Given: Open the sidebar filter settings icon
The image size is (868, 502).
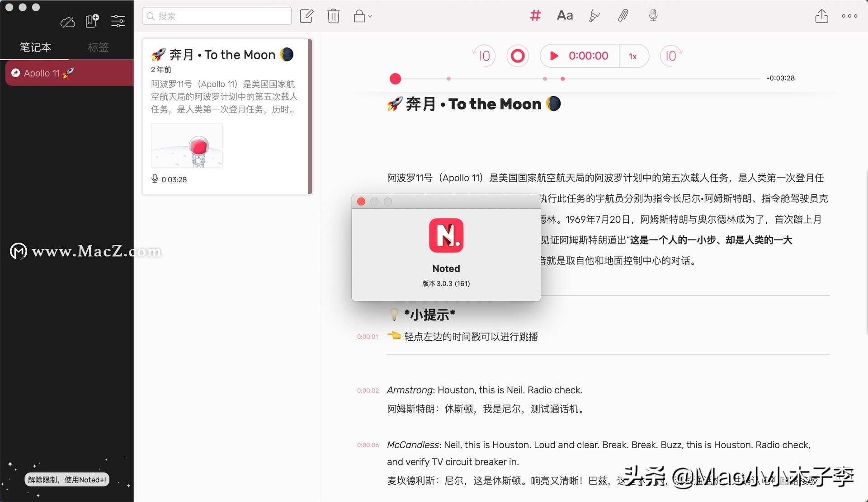Looking at the screenshot, I should (x=118, y=21).
